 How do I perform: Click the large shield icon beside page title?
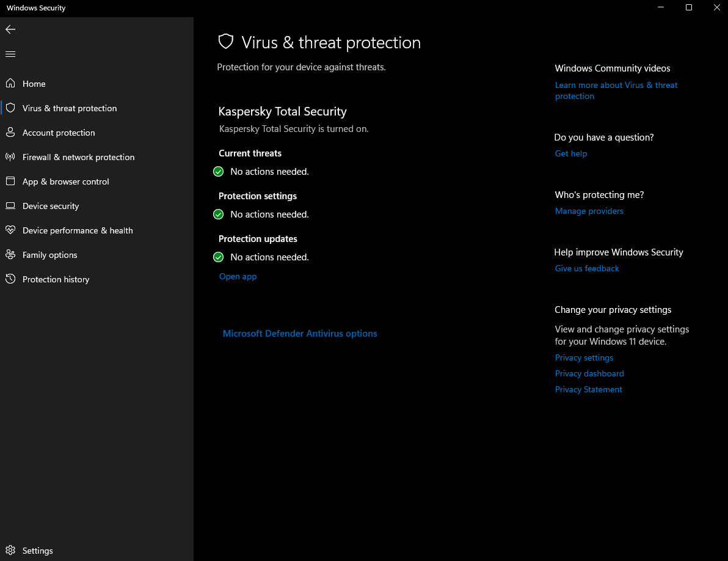point(225,42)
